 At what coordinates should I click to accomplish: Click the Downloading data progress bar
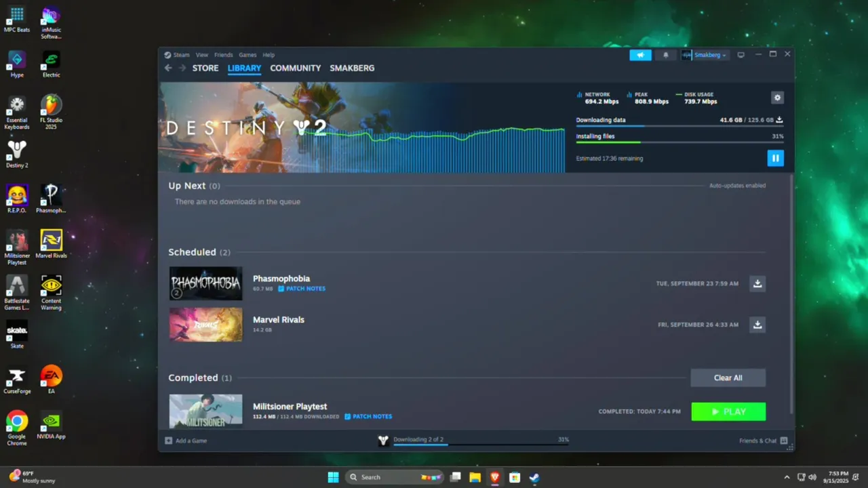click(680, 126)
